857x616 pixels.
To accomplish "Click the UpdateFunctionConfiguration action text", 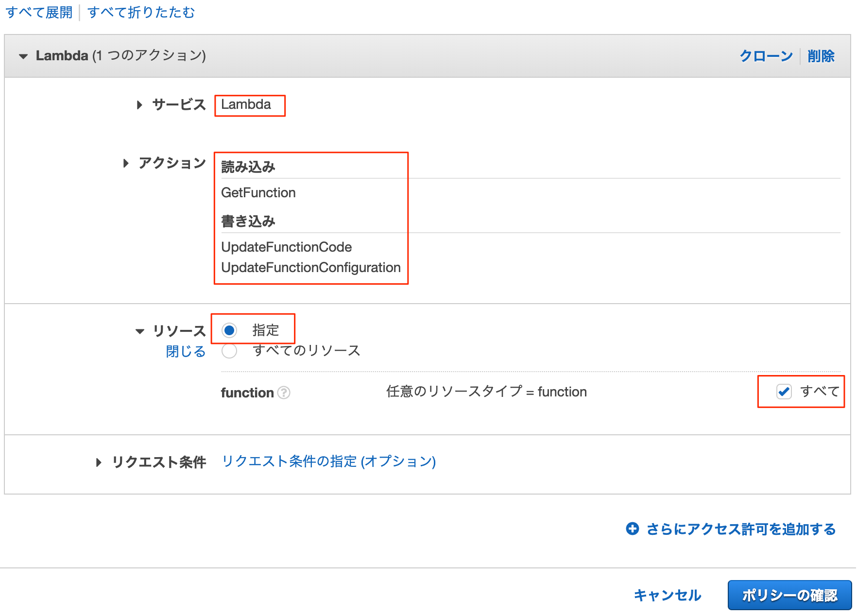I will [x=311, y=268].
